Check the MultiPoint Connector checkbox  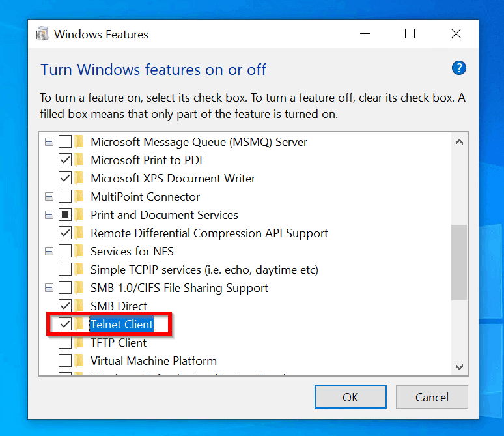click(x=65, y=196)
